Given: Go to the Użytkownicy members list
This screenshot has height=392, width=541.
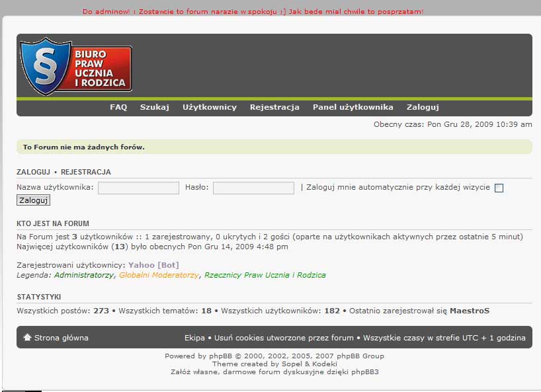Looking at the screenshot, I should (x=210, y=107).
